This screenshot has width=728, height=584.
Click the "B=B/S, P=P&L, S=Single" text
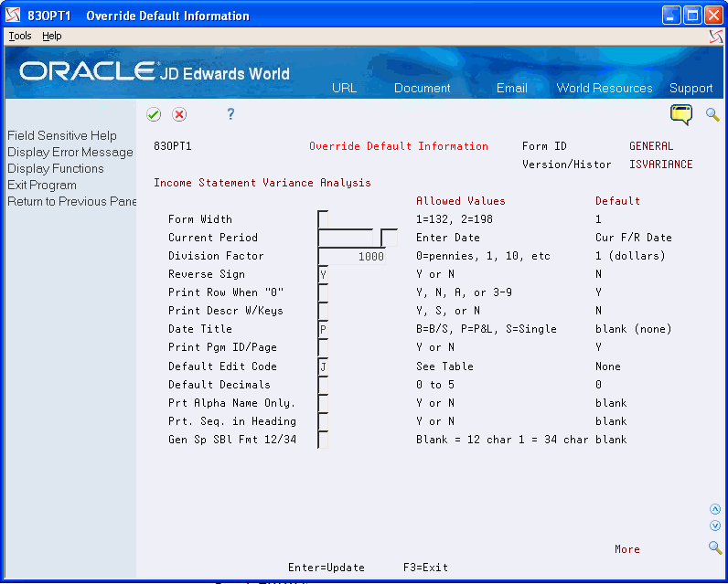pyautogui.click(x=487, y=329)
